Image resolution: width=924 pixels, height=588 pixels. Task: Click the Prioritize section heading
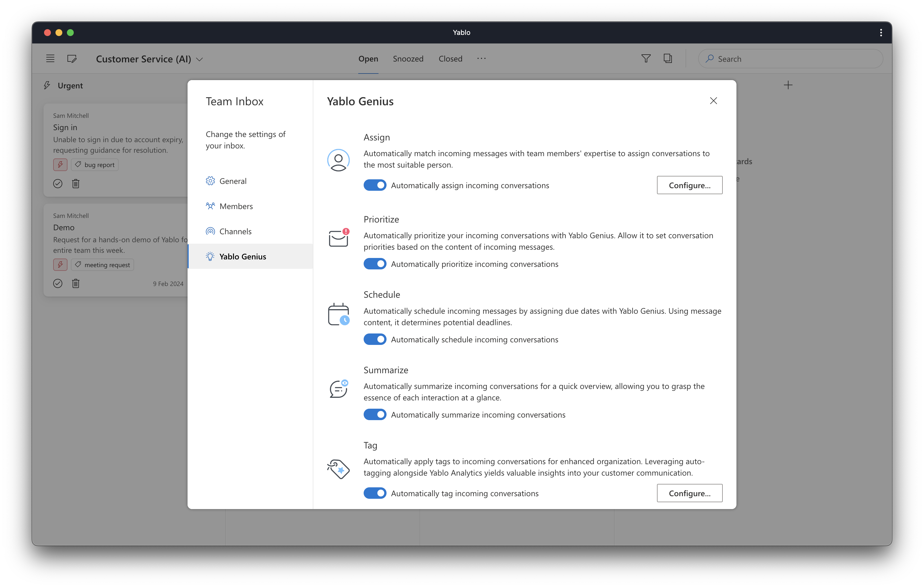pyautogui.click(x=381, y=219)
